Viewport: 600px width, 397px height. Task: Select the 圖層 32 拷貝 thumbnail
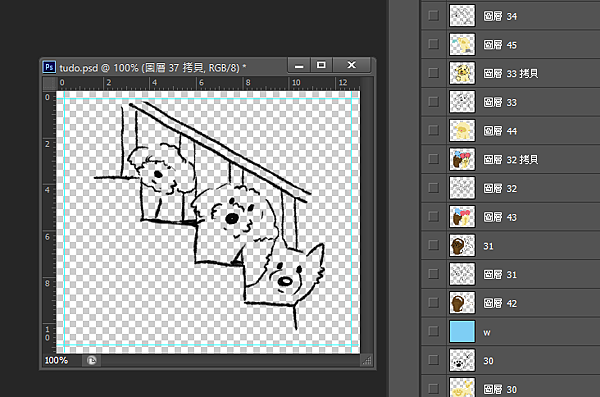(462, 159)
